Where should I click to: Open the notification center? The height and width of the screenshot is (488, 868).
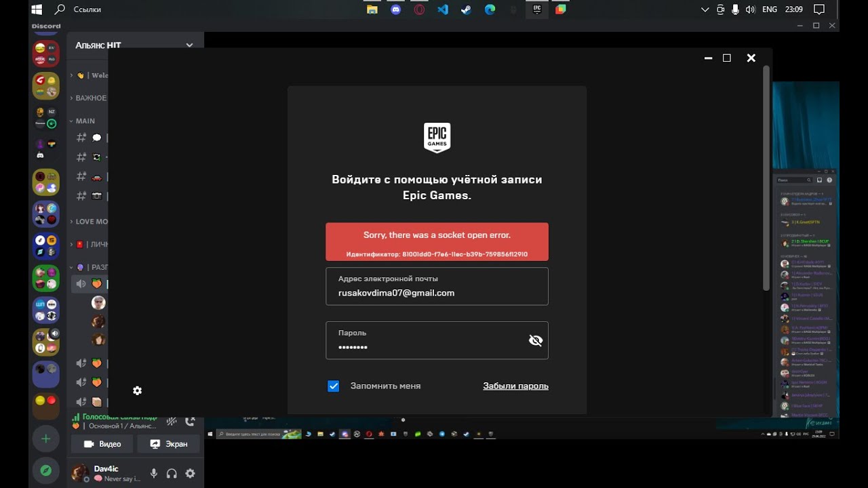[x=818, y=9]
